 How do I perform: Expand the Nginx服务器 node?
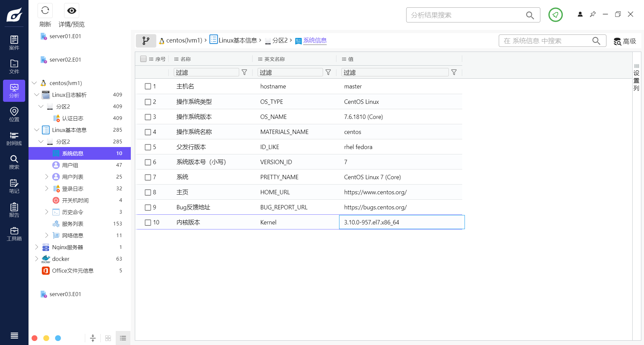[x=37, y=247]
